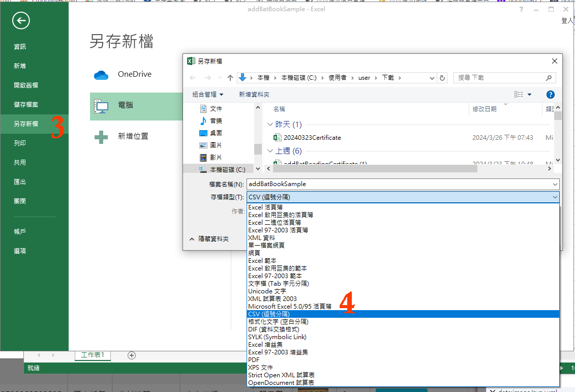Open 帳戶 in backstage menu
This screenshot has width=575, height=392.
tap(20, 232)
